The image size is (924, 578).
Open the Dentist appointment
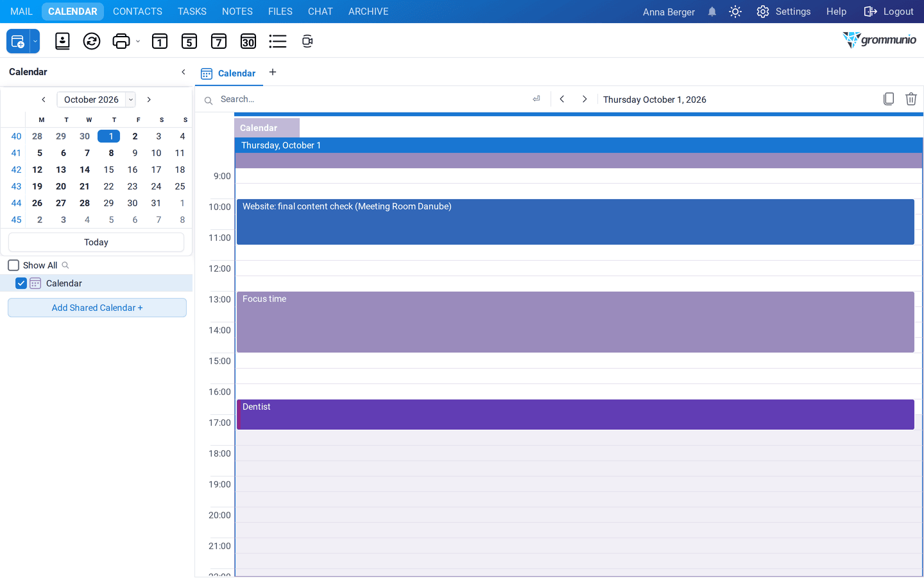click(x=576, y=415)
